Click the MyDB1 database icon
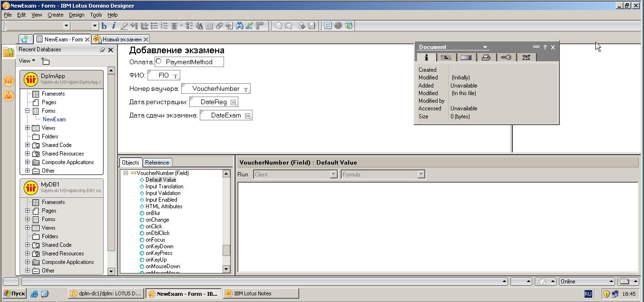This screenshot has width=644, height=302. click(31, 187)
